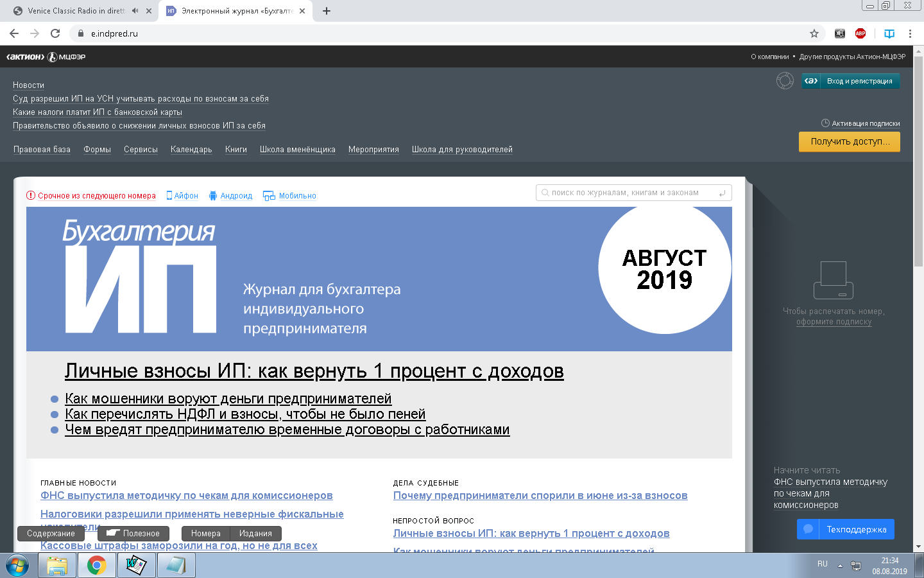Open the AdBlock Plus extension icon
The image size is (924, 578).
[860, 33]
